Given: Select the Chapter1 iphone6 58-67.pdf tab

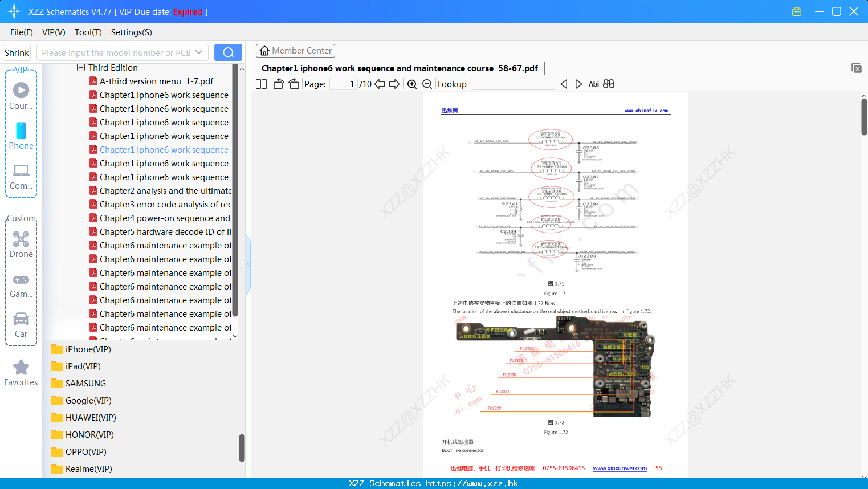Looking at the screenshot, I should 400,68.
